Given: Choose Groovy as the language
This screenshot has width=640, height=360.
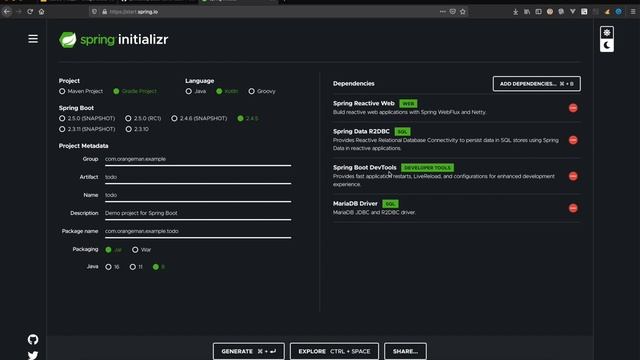Looking at the screenshot, I should tap(262, 91).
